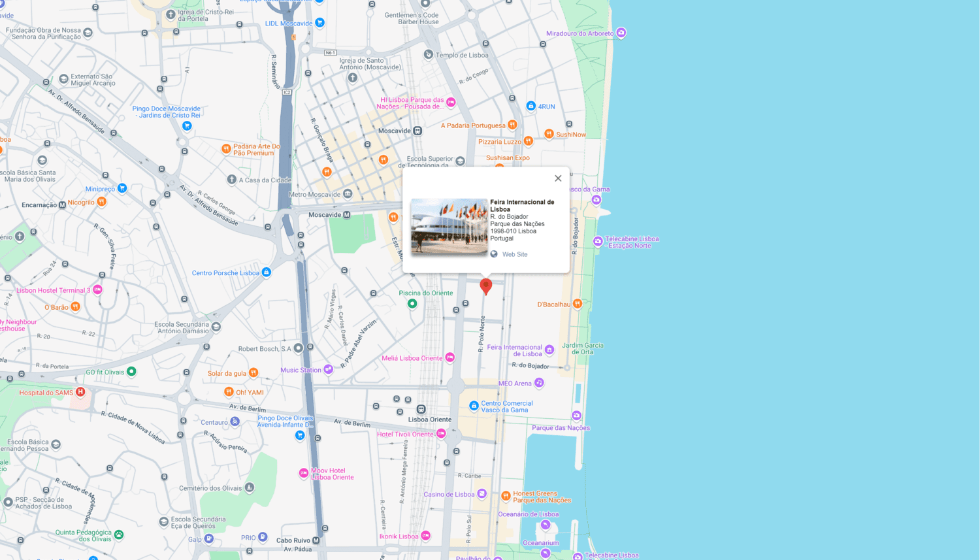Image resolution: width=980 pixels, height=560 pixels.
Task: Click the Jardim Garcia de Orta label
Action: pos(583,348)
